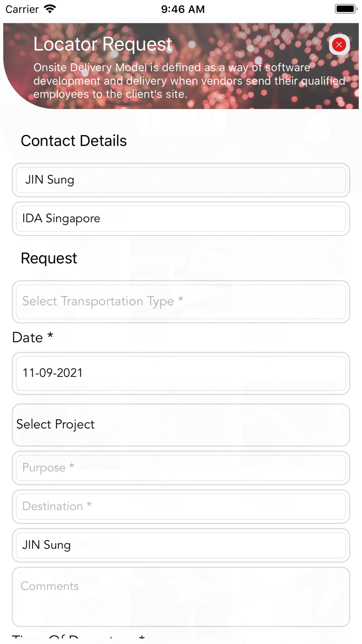Focus the Comments text area
Screen dimensions: 362x644
181,597
